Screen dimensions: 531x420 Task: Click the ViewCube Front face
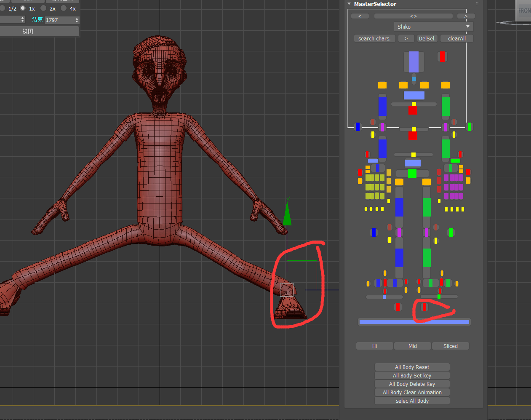tap(523, 11)
